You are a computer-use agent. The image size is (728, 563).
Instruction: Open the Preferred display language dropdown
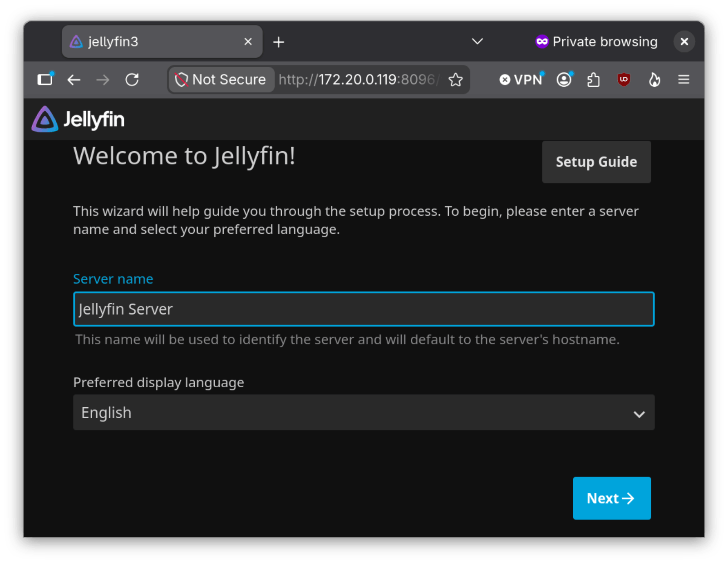(364, 413)
